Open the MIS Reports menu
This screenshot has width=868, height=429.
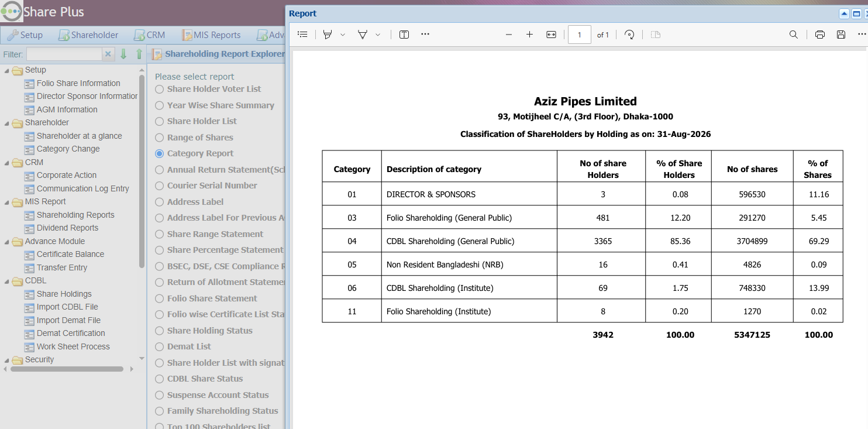point(211,35)
